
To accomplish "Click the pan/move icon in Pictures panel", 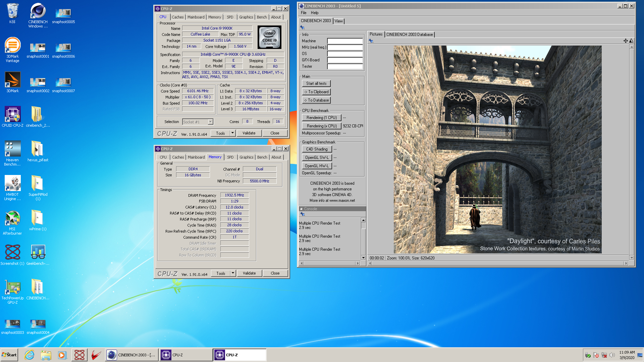I will click(x=626, y=41).
